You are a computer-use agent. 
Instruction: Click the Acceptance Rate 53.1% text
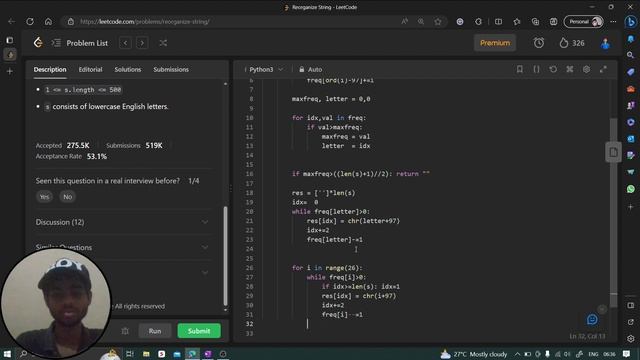[x=71, y=156]
